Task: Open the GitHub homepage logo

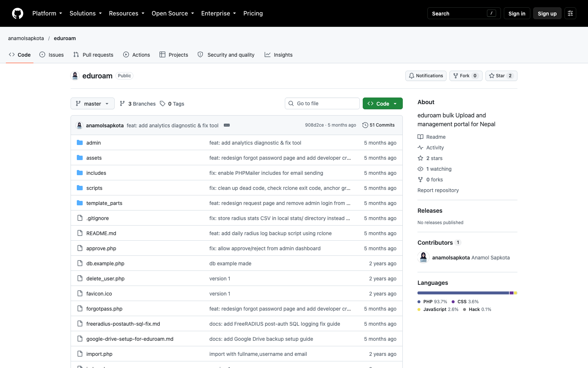Action: (18, 14)
